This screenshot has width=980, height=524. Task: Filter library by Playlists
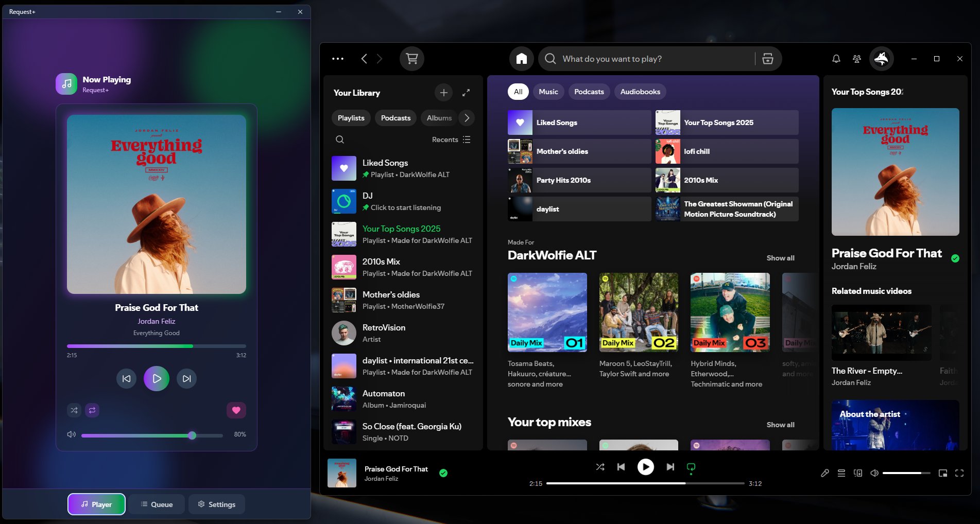point(351,118)
